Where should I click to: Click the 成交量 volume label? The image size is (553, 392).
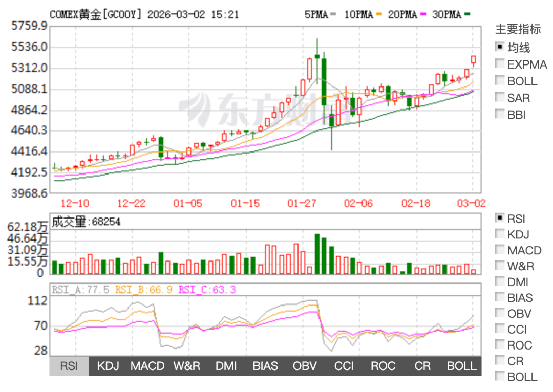[x=70, y=222]
